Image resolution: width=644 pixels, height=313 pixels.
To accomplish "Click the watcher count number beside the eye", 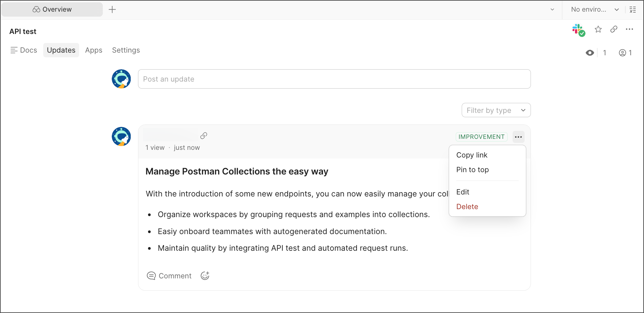I will [604, 53].
